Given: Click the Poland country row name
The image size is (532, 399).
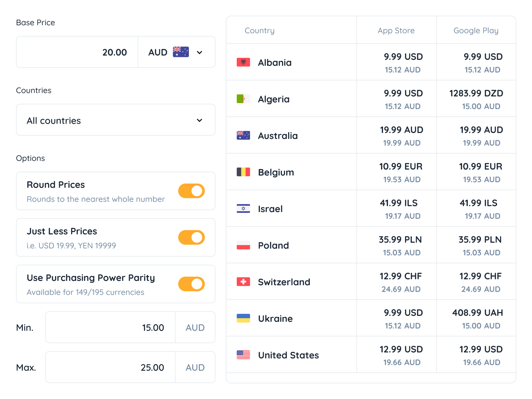Looking at the screenshot, I should tap(273, 245).
